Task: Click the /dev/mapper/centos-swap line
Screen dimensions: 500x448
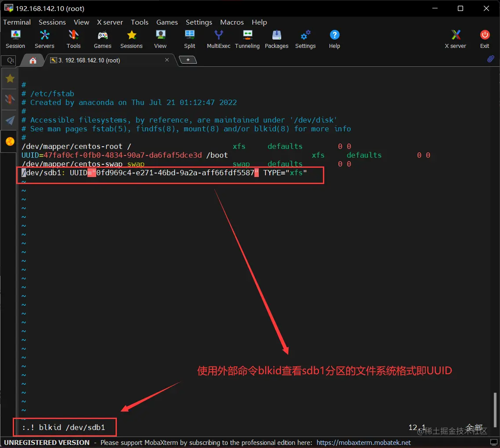Action: tap(186, 164)
